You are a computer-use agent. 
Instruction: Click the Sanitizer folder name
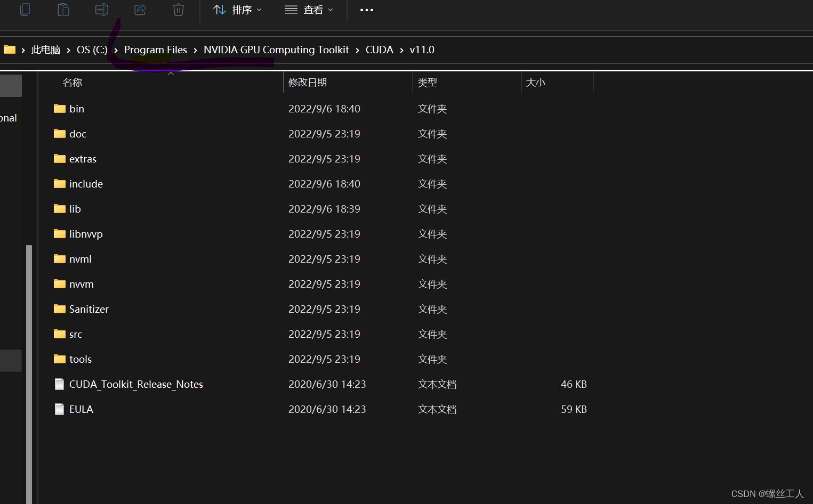pyautogui.click(x=89, y=309)
